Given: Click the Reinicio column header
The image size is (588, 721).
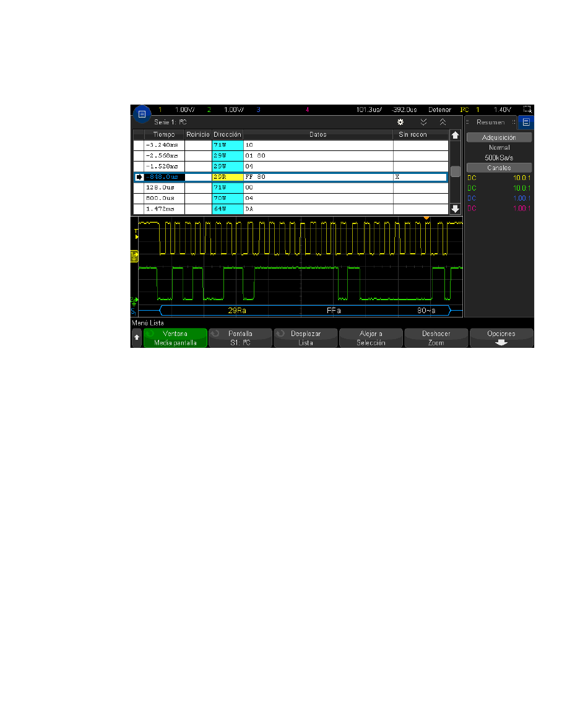Looking at the screenshot, I should point(198,134).
